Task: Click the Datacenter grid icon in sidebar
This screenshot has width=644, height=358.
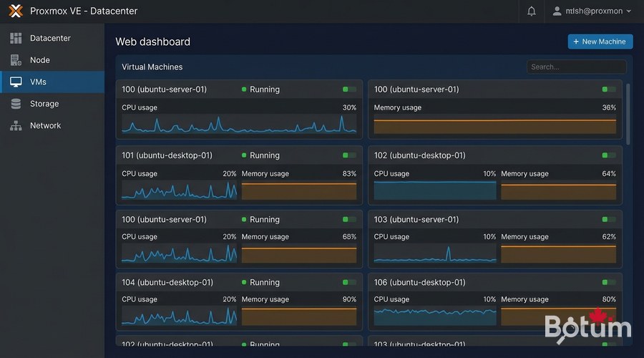Action: click(x=16, y=38)
